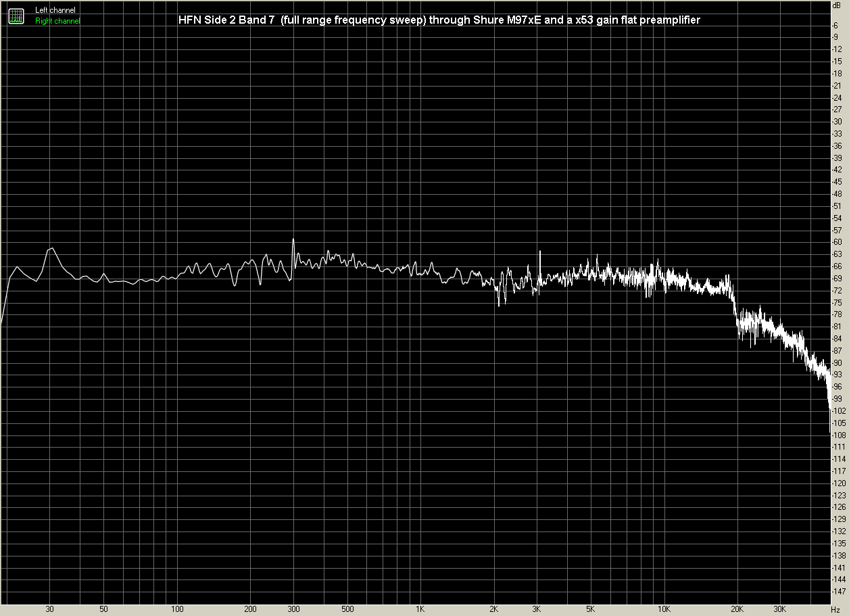Click the "5K" frequency axis label
This screenshot has width=849, height=616.
(x=591, y=610)
